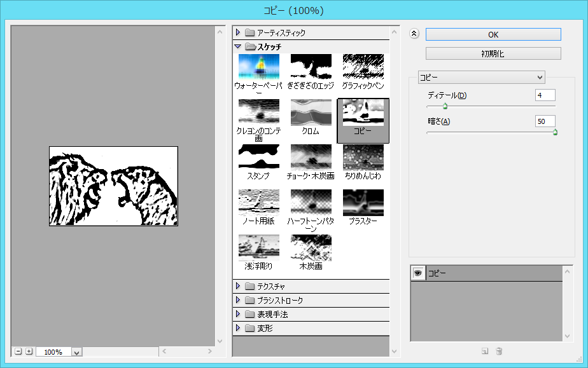This screenshot has height=368, width=588.
Task: Select the ちりめんじわ filter thumbnail
Action: click(x=363, y=158)
